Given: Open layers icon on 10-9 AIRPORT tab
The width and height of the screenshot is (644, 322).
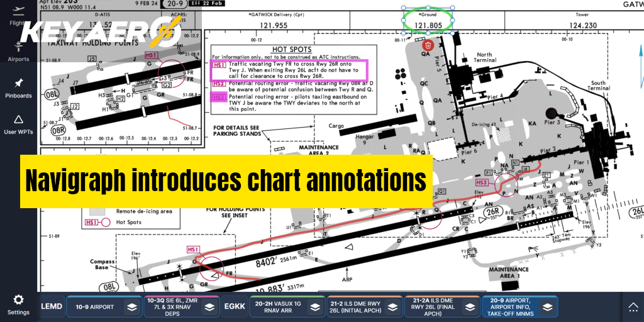Looking at the screenshot, I should point(131,307).
